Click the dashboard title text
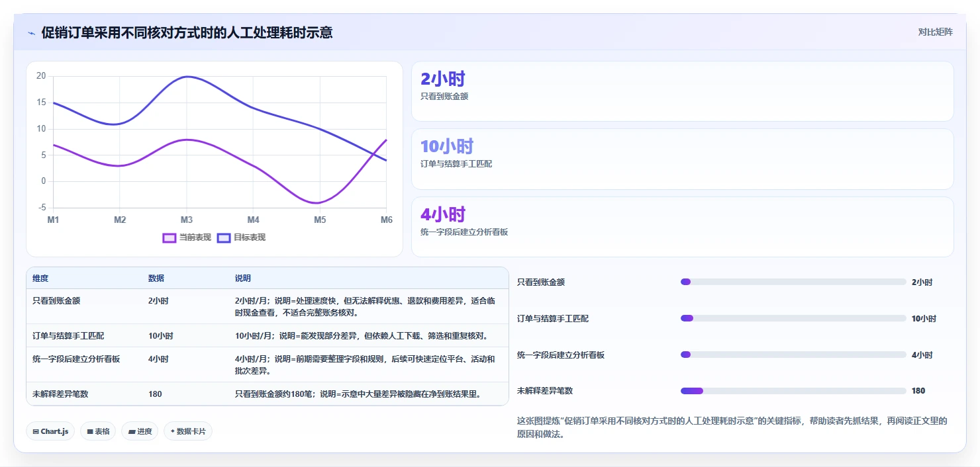The width and height of the screenshot is (980, 467). tap(187, 32)
